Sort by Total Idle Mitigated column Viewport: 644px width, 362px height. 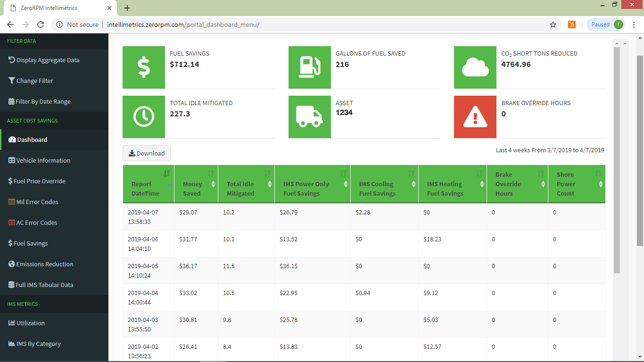pos(247,184)
